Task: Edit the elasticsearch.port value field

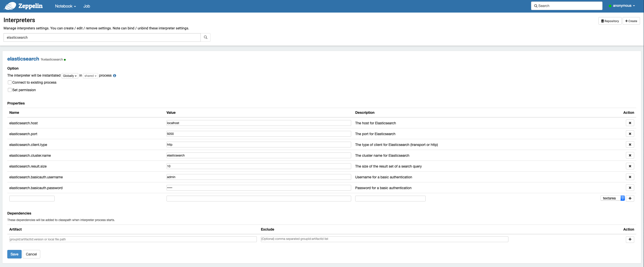Action: [259, 134]
